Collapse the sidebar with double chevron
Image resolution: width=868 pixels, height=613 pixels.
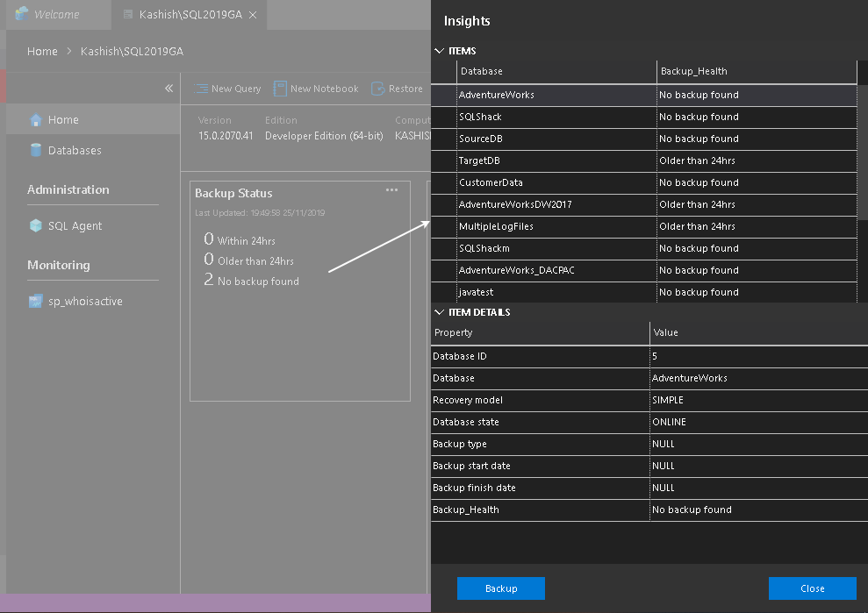coord(169,89)
